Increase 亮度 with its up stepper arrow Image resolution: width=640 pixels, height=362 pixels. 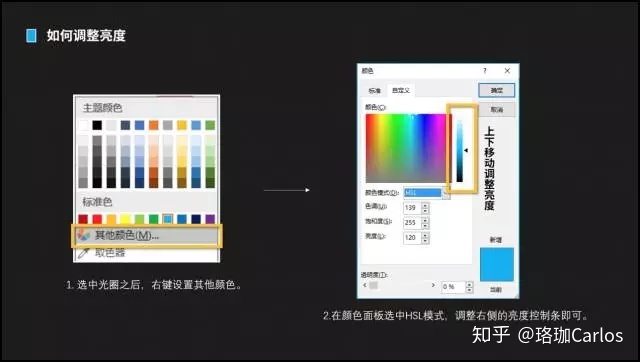[425, 235]
